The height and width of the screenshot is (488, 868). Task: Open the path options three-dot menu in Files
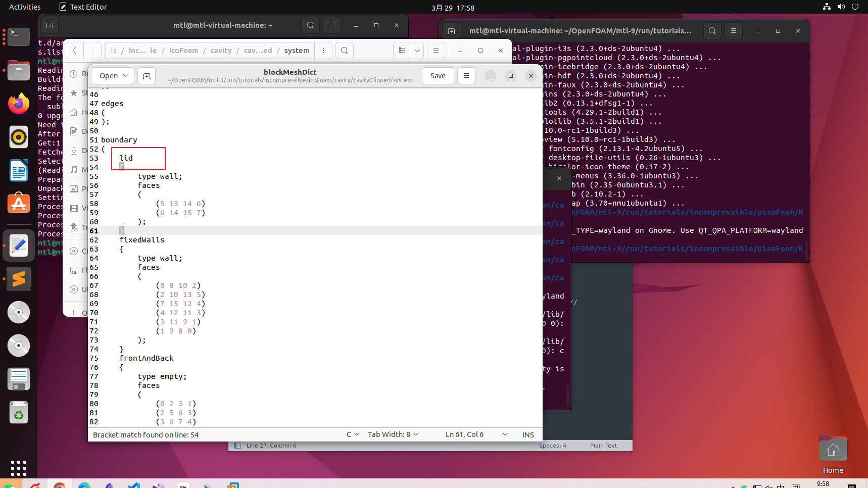coord(323,51)
